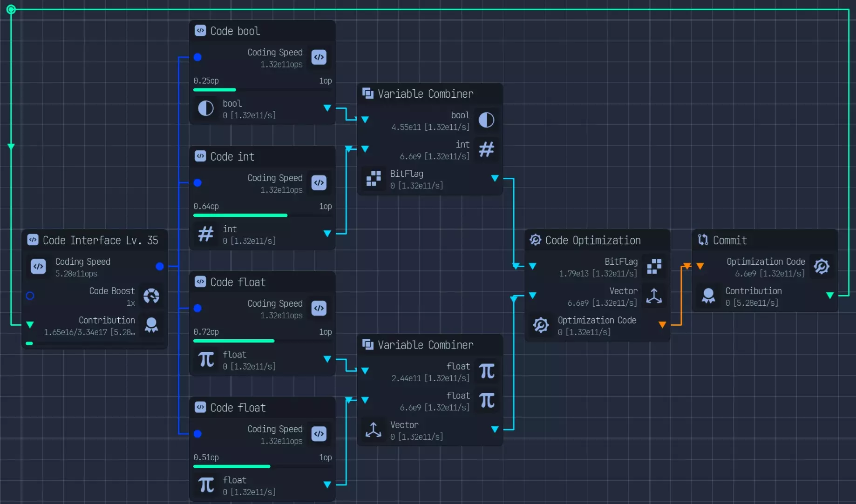
Task: Click the bool output port on Code bool
Action: click(327, 108)
